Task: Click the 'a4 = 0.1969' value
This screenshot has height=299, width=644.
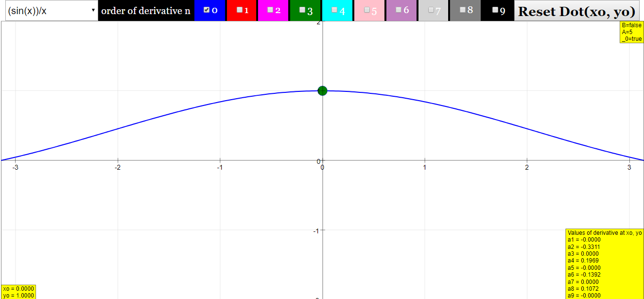Action: [583, 261]
